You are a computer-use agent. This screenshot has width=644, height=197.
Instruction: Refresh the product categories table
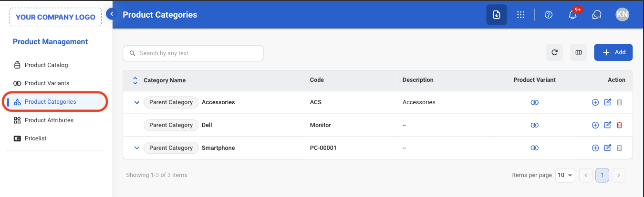[x=554, y=52]
